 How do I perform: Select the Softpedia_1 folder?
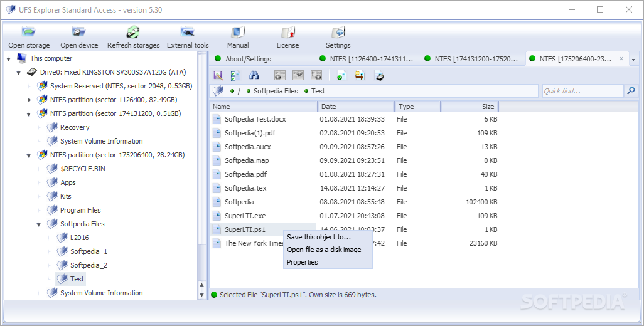pos(89,251)
